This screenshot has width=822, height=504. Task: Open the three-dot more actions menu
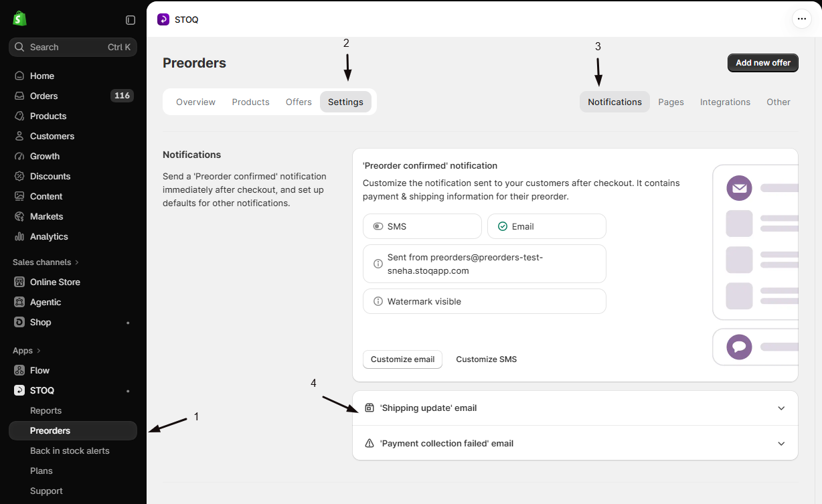802,19
